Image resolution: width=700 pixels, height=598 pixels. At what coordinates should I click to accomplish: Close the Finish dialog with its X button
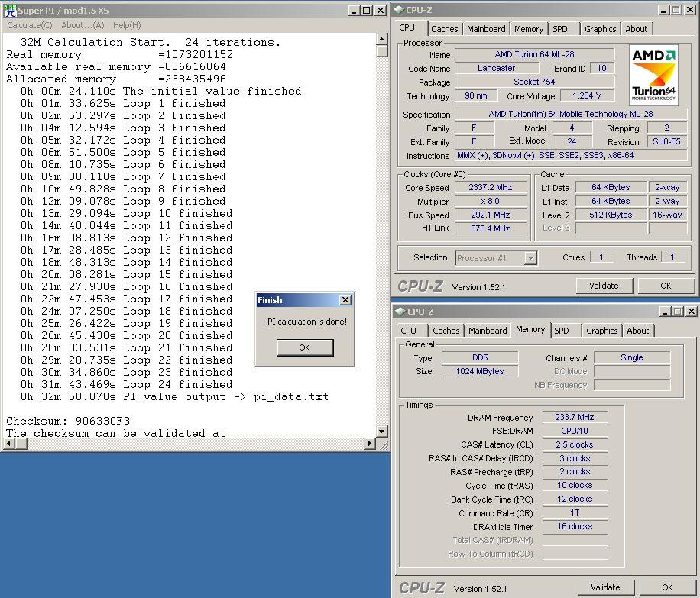point(345,300)
